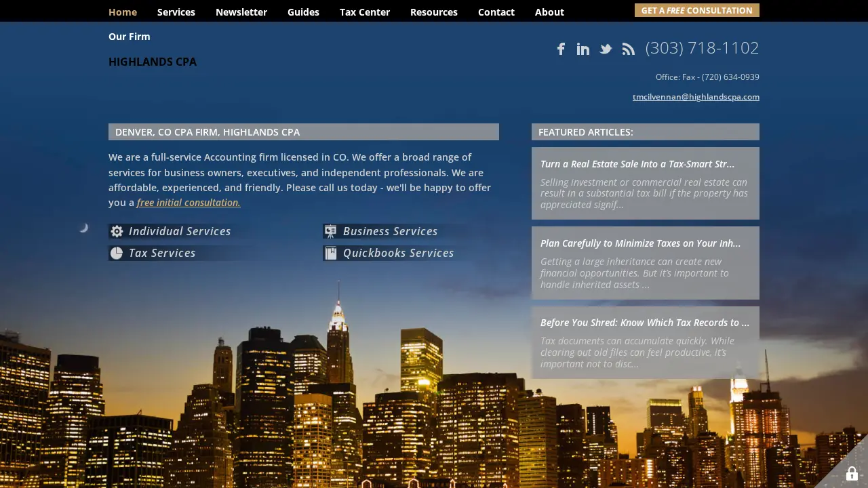Call the phone number (303) 718-1102
This screenshot has height=488, width=868.
pyautogui.click(x=702, y=48)
